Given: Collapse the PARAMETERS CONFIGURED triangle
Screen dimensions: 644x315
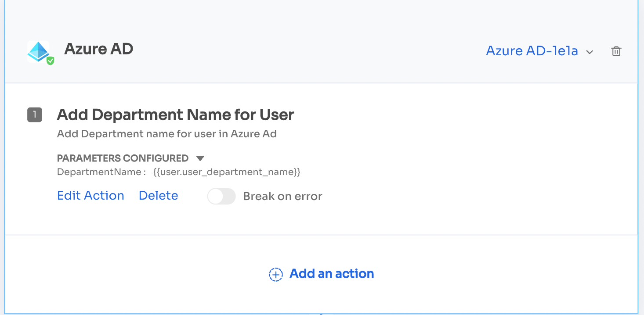Looking at the screenshot, I should coord(200,158).
